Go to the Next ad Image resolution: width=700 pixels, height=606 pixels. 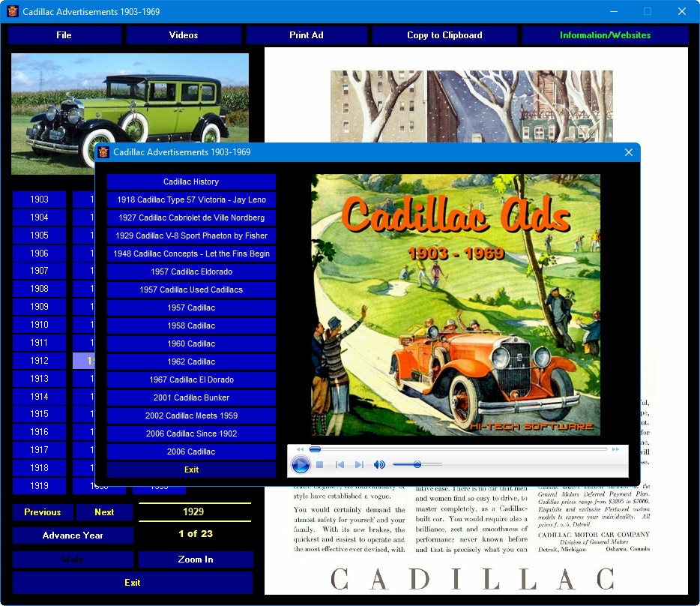coord(104,512)
